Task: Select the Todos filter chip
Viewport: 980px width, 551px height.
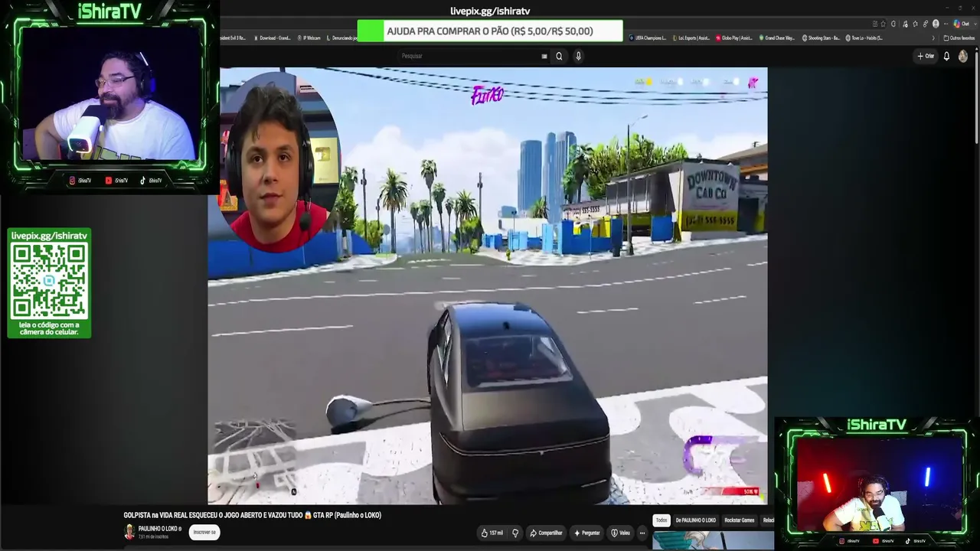Action: (661, 520)
